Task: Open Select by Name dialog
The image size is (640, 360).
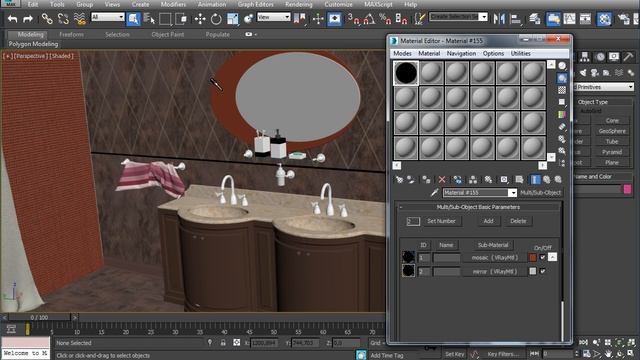Action: pyautogui.click(x=149, y=19)
